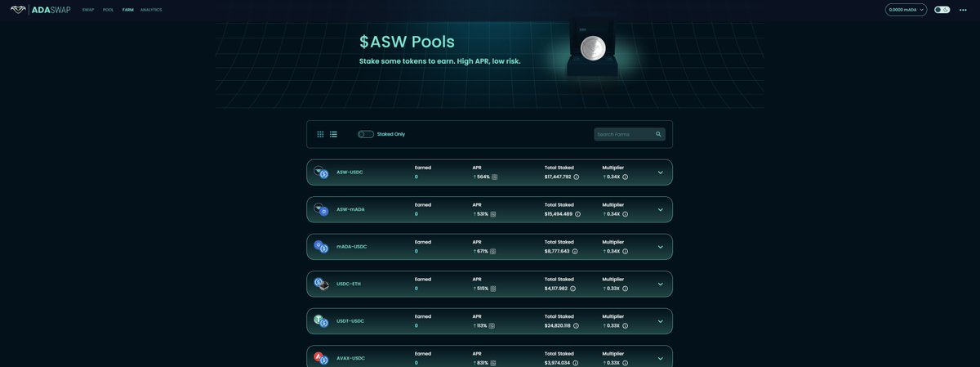Open APR calculator for AVAX-USDC
This screenshot has width=980, height=367.
point(493,363)
